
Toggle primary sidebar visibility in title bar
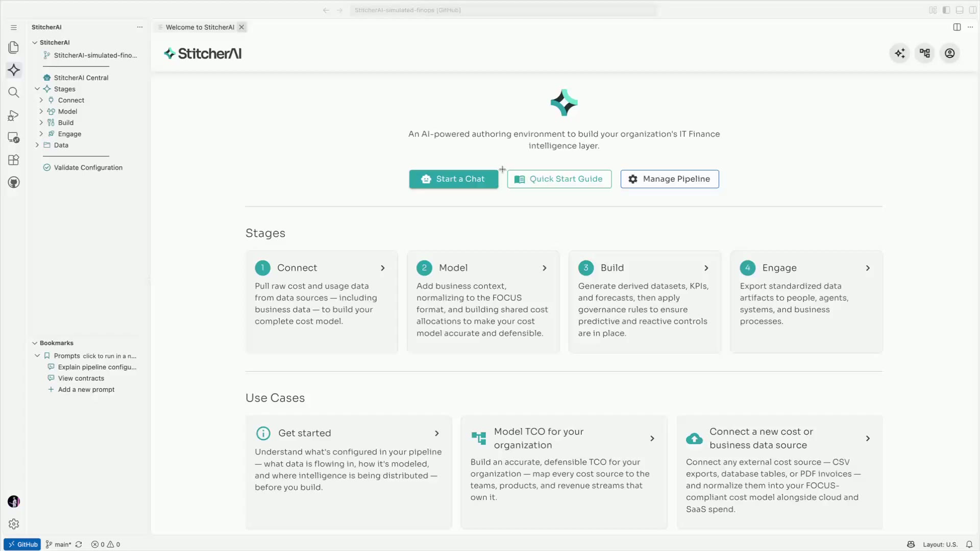coord(946,10)
